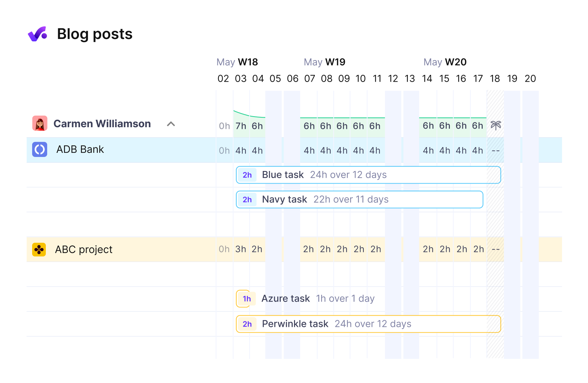Click the Blog posts title
The height and width of the screenshot is (383, 588).
[x=95, y=34]
